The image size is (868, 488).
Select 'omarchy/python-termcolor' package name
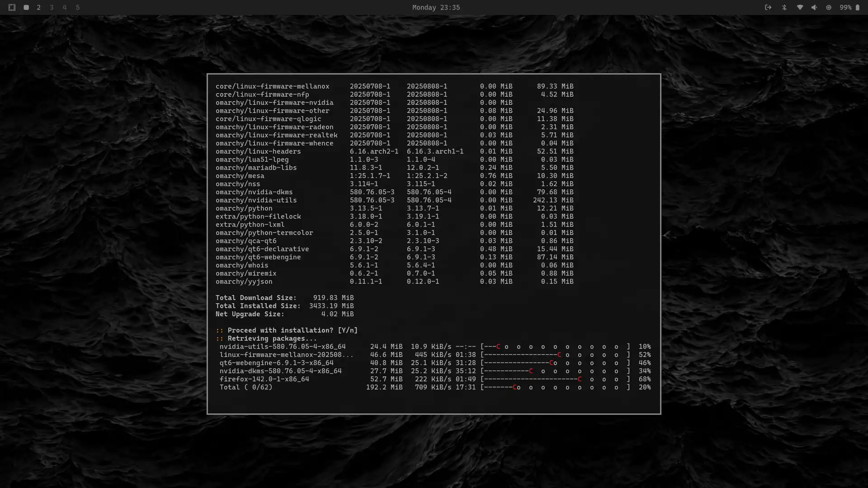point(264,233)
